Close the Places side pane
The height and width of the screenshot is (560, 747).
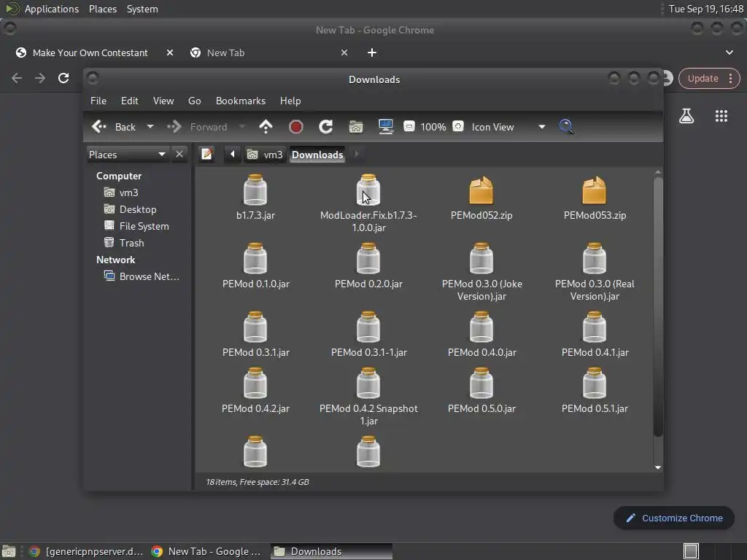coord(179,154)
